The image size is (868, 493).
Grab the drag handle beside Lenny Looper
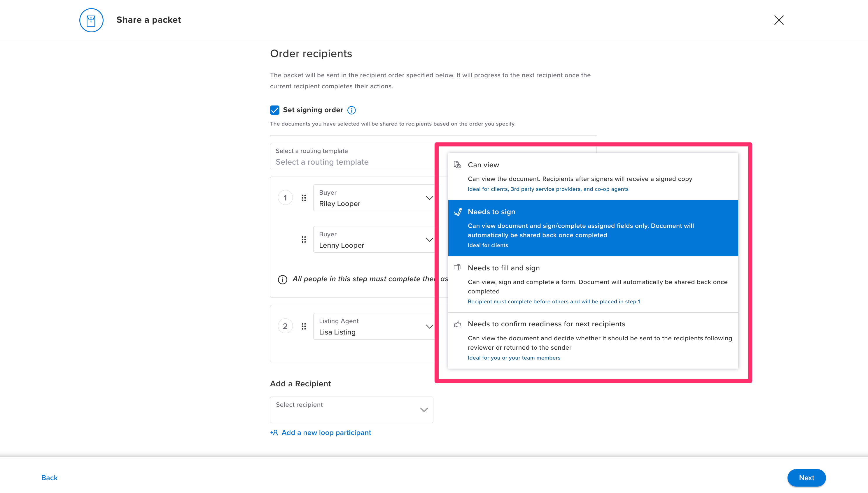coord(304,240)
